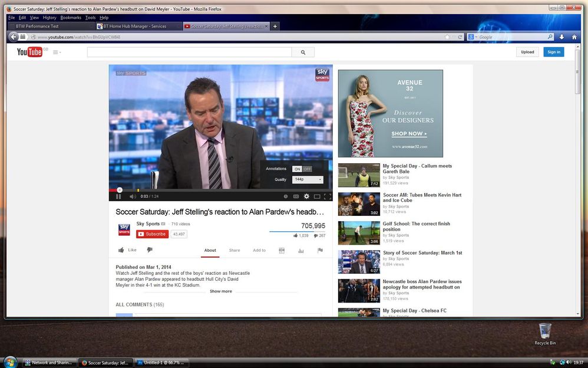Image resolution: width=588 pixels, height=368 pixels.
Task: Go back with Firefox back arrow
Action: (x=14, y=37)
